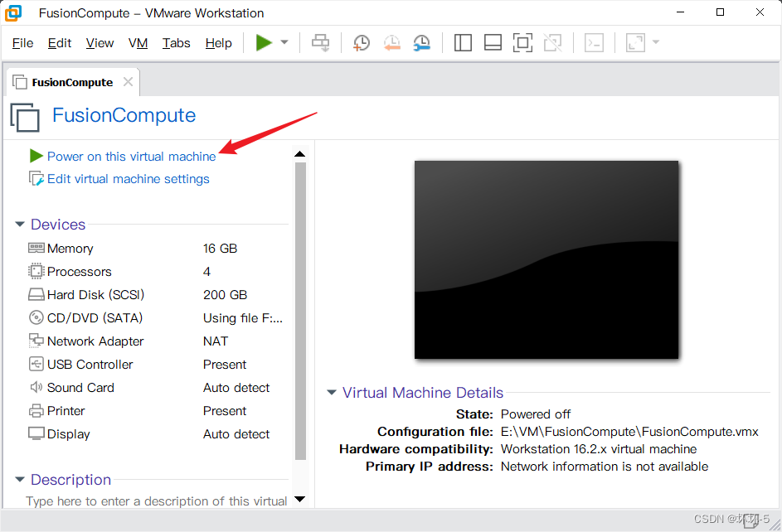Click the Printer device icon
Viewport: 782px width, 532px height.
coord(36,410)
